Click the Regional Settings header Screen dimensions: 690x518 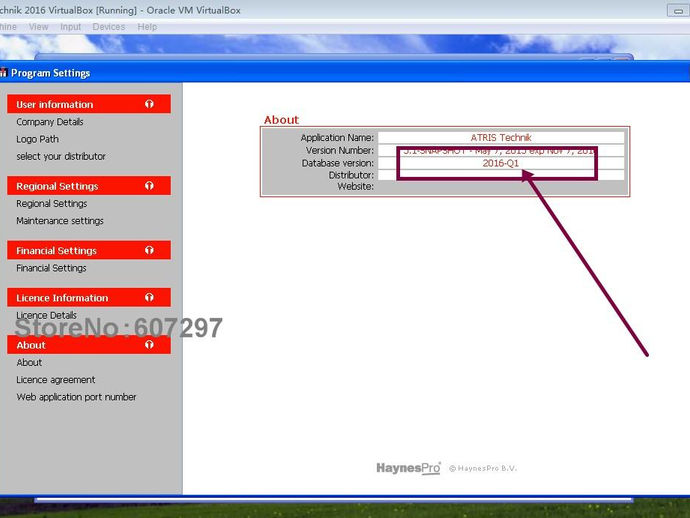[89, 186]
